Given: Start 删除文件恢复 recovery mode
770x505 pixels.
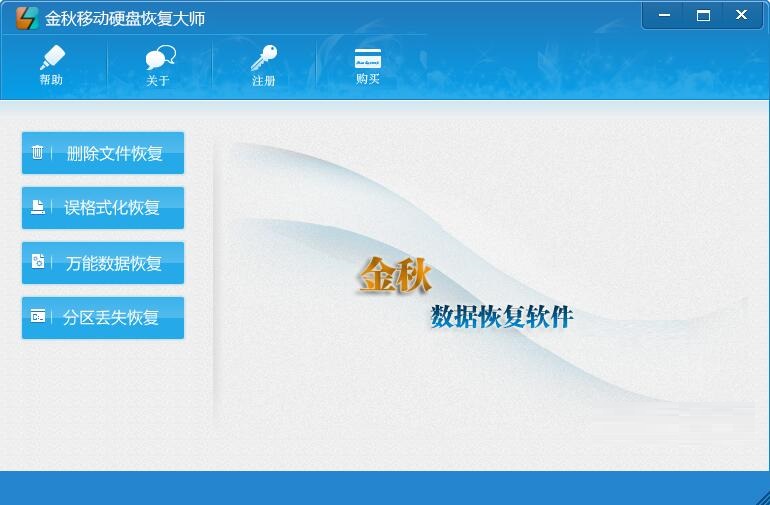Looking at the screenshot, I should [x=103, y=153].
